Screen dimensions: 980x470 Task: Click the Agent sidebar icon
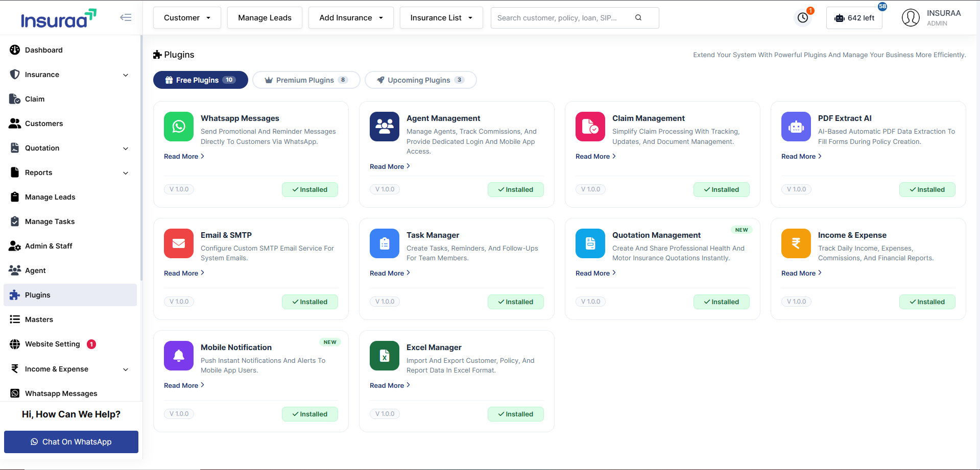[15, 270]
